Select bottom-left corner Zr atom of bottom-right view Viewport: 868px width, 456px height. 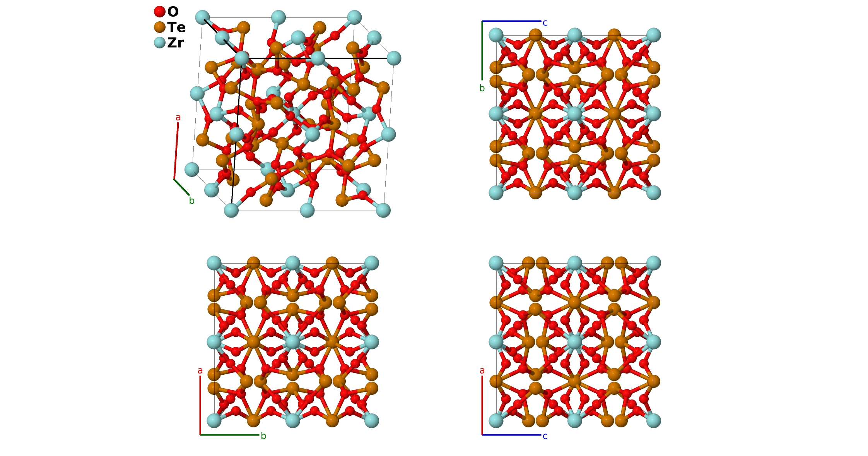pos(496,420)
